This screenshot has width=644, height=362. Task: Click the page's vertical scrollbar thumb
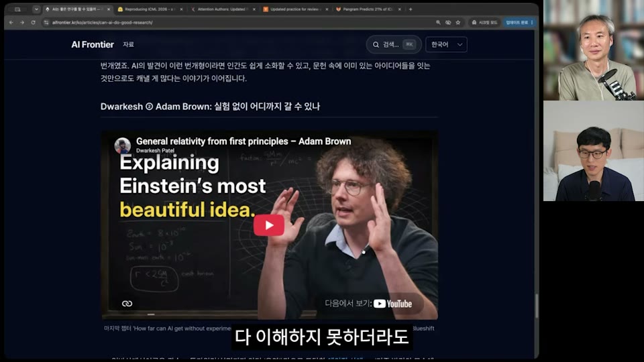pyautogui.click(x=537, y=306)
